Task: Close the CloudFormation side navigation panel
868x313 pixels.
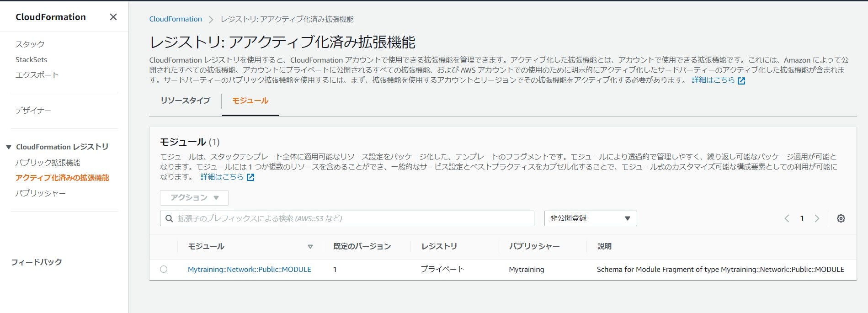Action: (113, 17)
